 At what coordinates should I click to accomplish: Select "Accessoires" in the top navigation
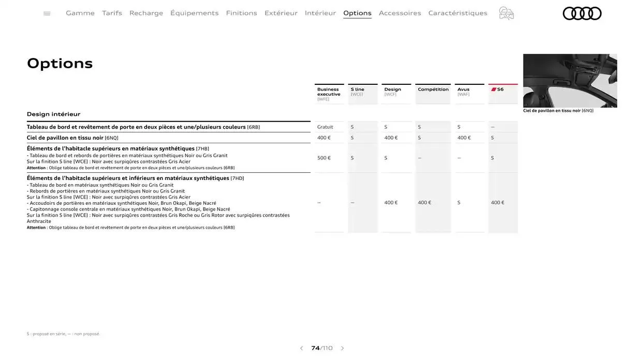point(400,12)
